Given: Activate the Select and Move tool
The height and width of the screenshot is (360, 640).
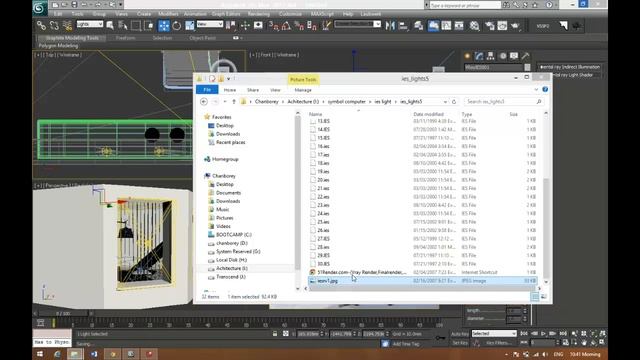Looking at the screenshot, I should click(x=164, y=26).
